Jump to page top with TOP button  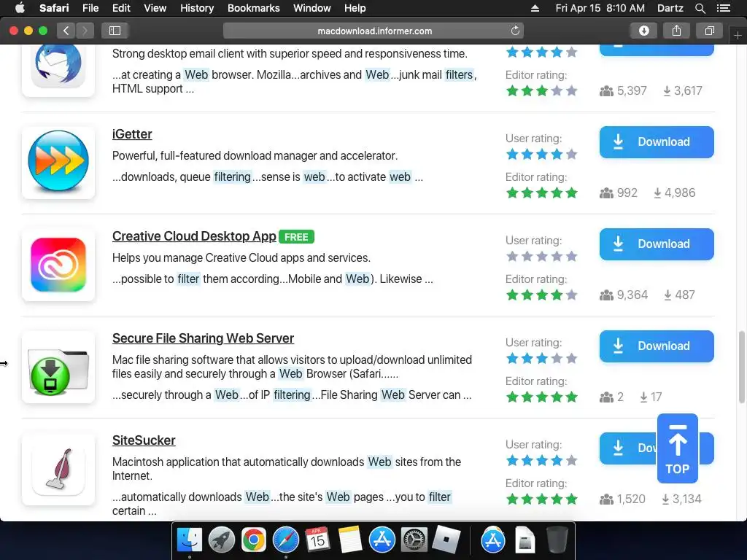tap(678, 448)
